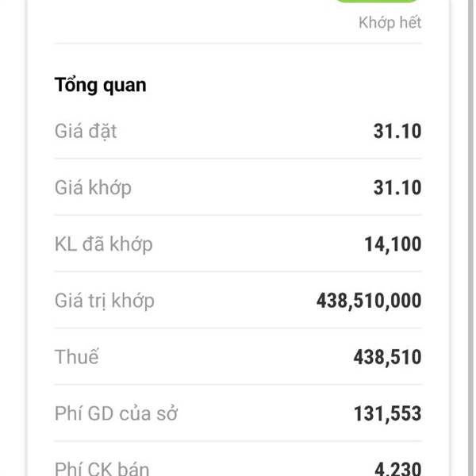The height and width of the screenshot is (476, 476).
Task: Click the green status badge at top
Action: pyautogui.click(x=376, y=1)
